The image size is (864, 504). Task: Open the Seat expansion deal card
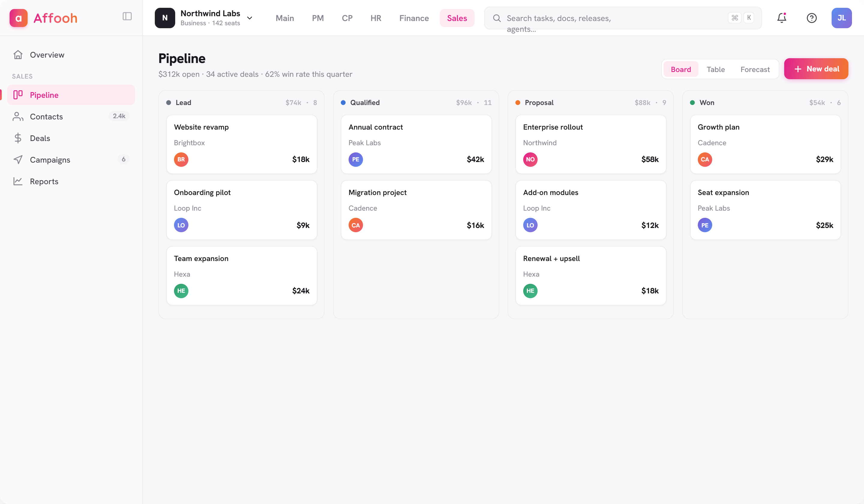[x=765, y=210]
